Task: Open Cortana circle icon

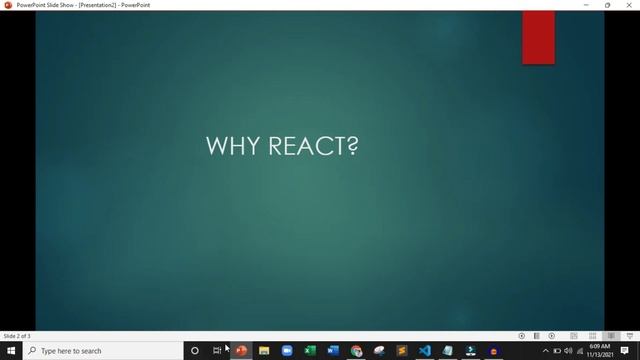Action: click(195, 351)
